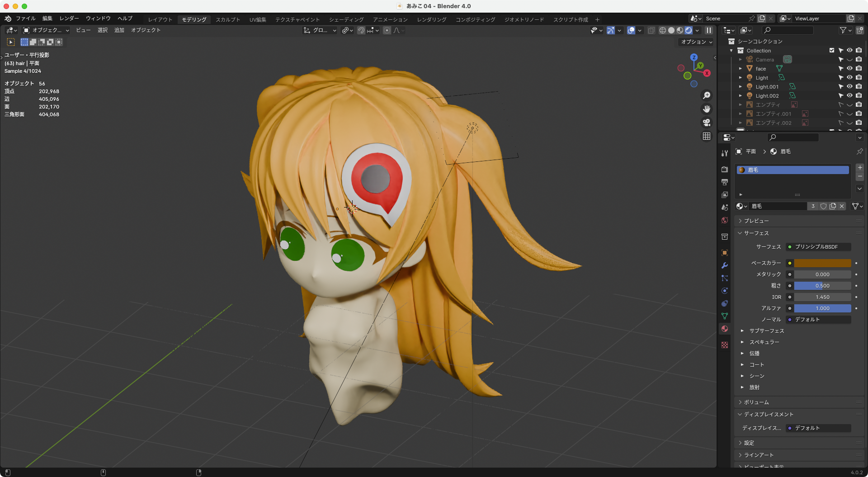Screen dimensions: 868x477
Task: Toggle the camera view icon
Action: pos(707,123)
